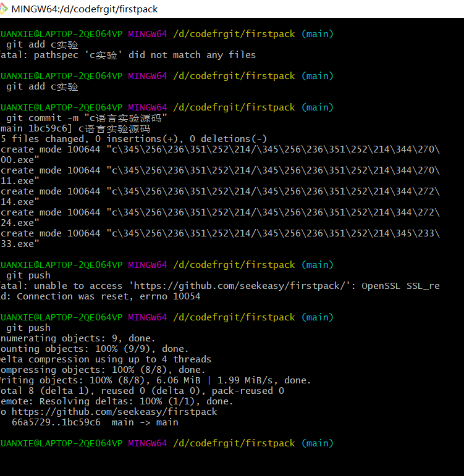The height and width of the screenshot is (476, 464).
Task: Click the 'Delta compression using up to 4 threads' line
Action: pyautogui.click(x=106, y=359)
